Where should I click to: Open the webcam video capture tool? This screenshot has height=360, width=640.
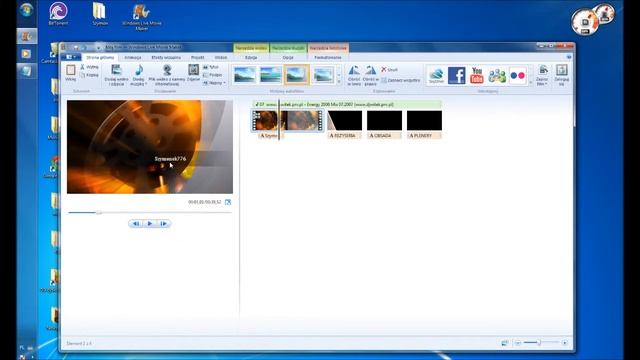tap(167, 75)
